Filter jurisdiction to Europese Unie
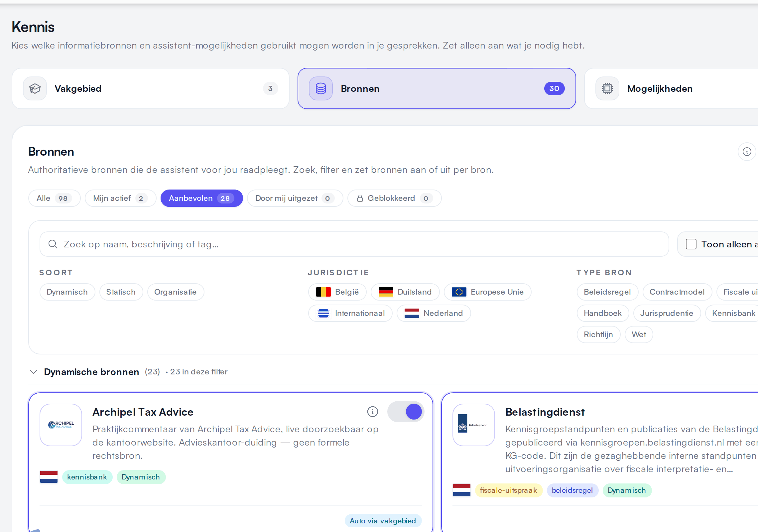The height and width of the screenshot is (532, 758). coord(487,292)
